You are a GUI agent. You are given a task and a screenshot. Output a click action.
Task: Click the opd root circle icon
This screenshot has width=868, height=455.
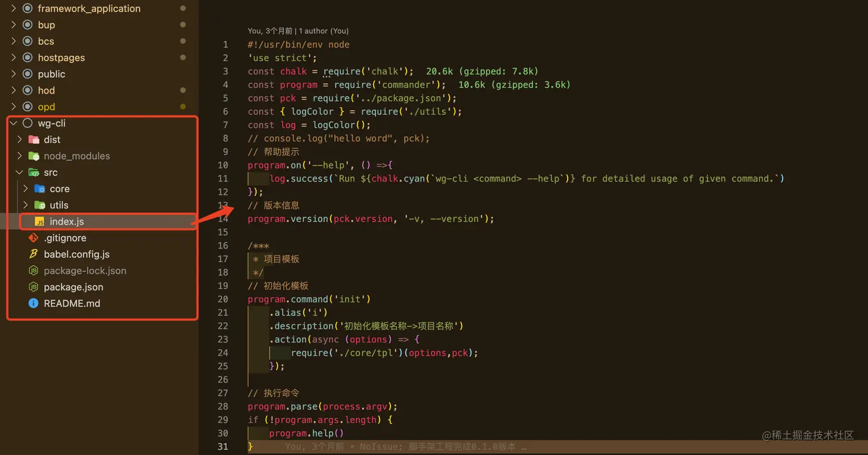point(27,107)
